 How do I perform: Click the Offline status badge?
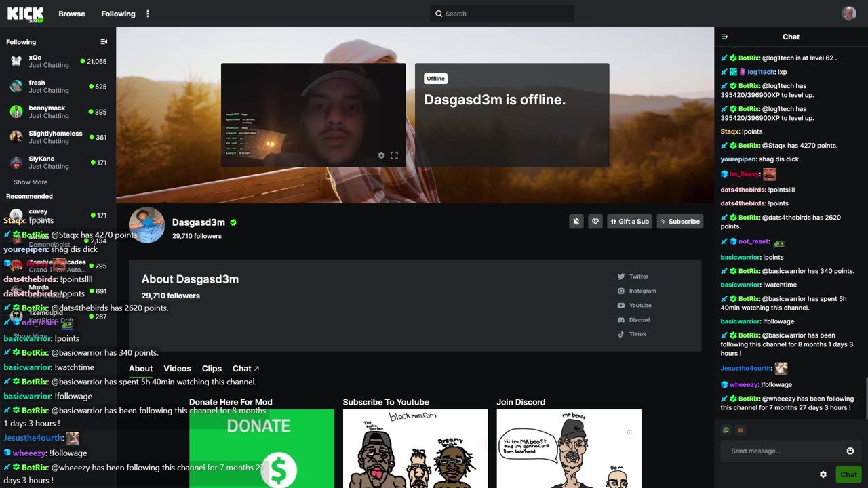point(435,79)
